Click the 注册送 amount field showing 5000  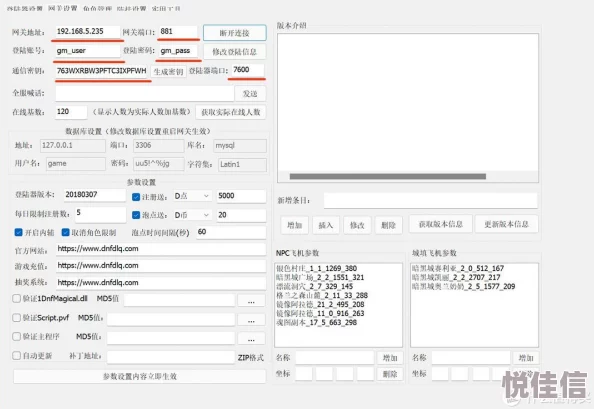(241, 196)
